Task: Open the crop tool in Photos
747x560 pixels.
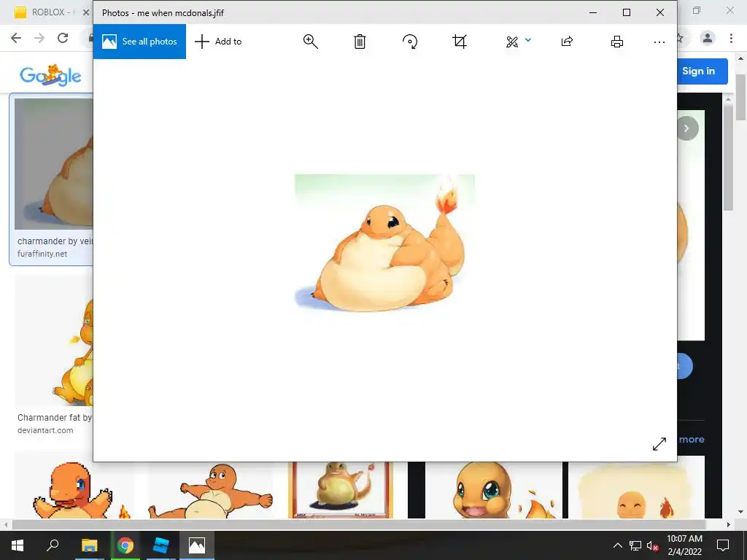Action: pyautogui.click(x=460, y=42)
